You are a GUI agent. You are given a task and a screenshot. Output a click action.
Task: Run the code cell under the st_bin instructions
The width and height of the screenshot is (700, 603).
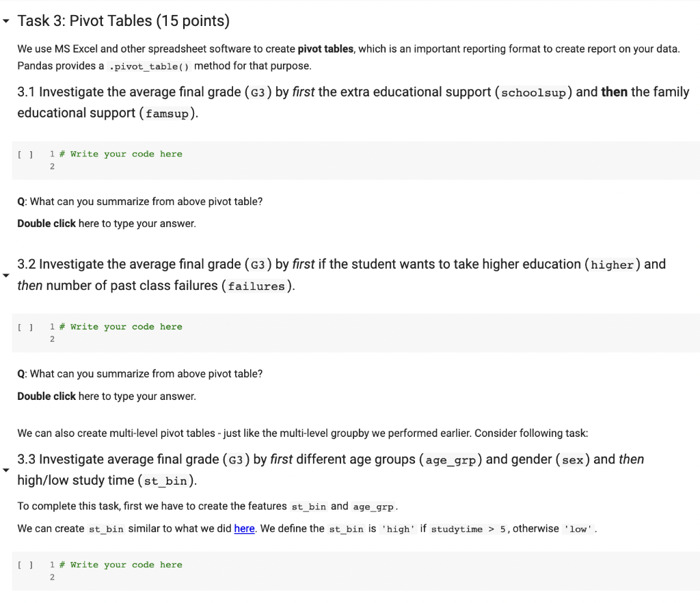pos(25,565)
